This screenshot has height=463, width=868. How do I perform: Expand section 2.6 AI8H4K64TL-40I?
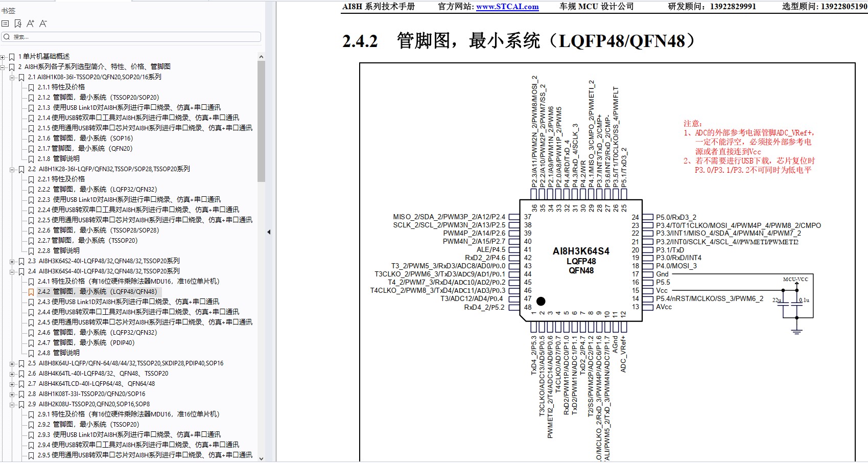click(x=12, y=374)
